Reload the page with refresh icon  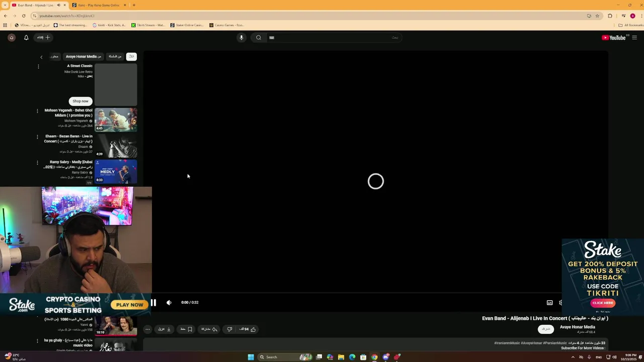point(23,16)
